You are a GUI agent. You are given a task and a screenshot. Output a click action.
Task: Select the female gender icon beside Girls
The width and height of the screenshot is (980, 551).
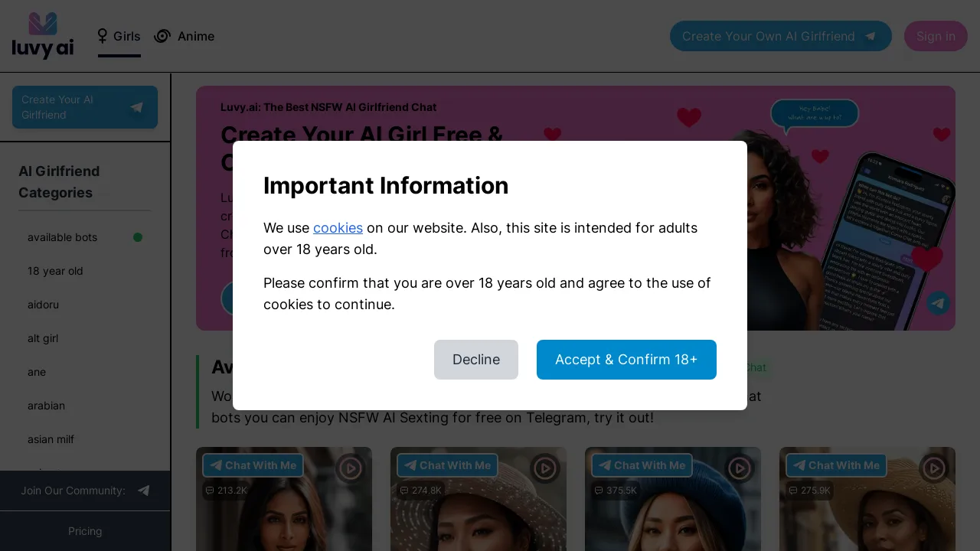103,36
